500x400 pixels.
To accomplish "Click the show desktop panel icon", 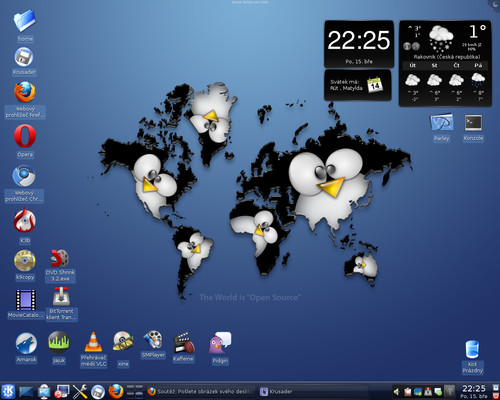I will coord(26,392).
